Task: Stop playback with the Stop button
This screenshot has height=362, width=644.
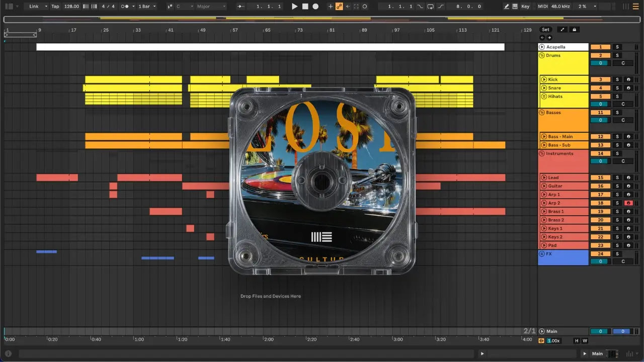Action: 305,7
